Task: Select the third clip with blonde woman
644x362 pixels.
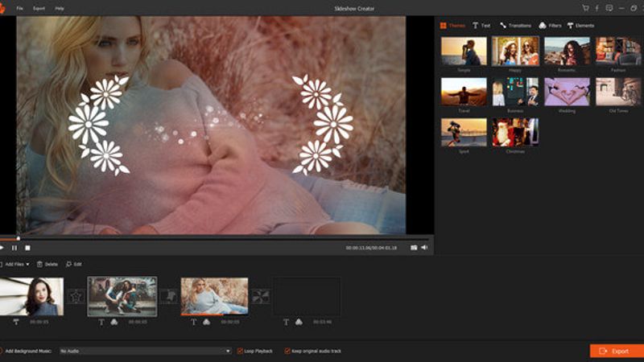Action: click(214, 296)
